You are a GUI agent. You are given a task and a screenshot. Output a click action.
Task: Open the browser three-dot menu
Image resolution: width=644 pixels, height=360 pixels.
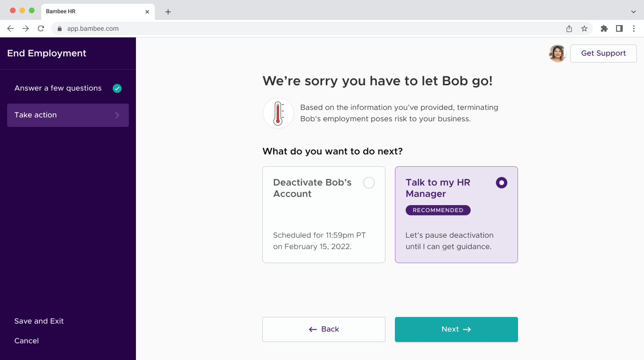pos(634,28)
